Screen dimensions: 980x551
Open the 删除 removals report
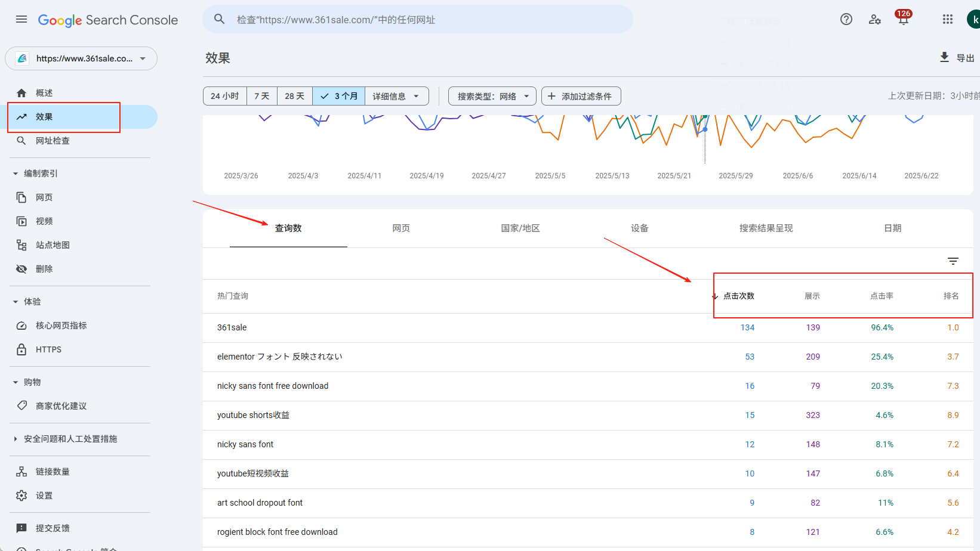(44, 268)
